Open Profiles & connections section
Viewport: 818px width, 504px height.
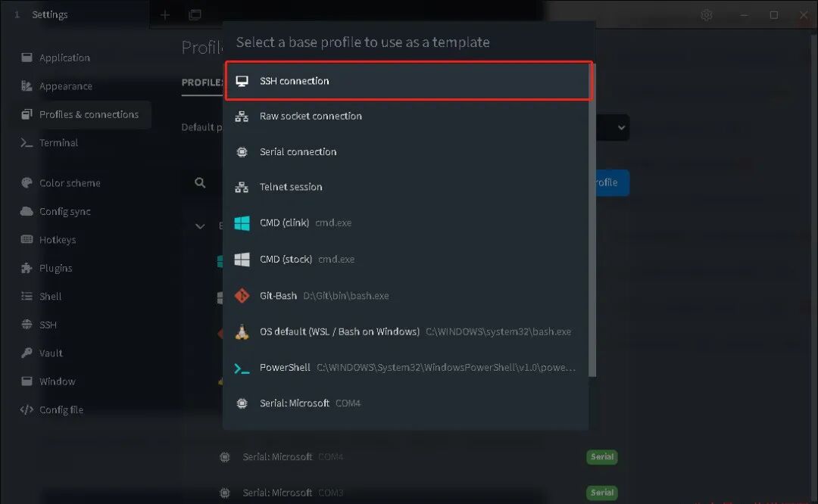80,115
